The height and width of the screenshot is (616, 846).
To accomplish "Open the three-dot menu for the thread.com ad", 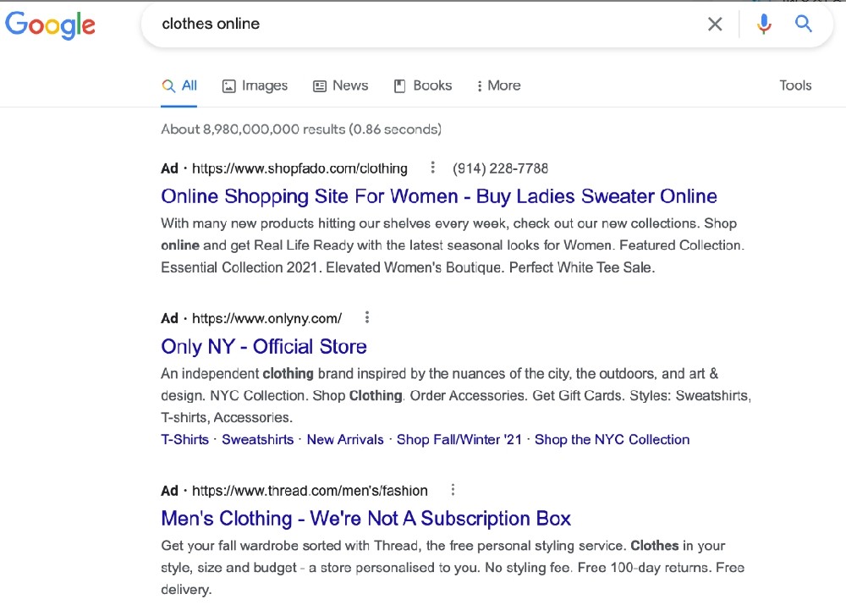I will click(453, 490).
